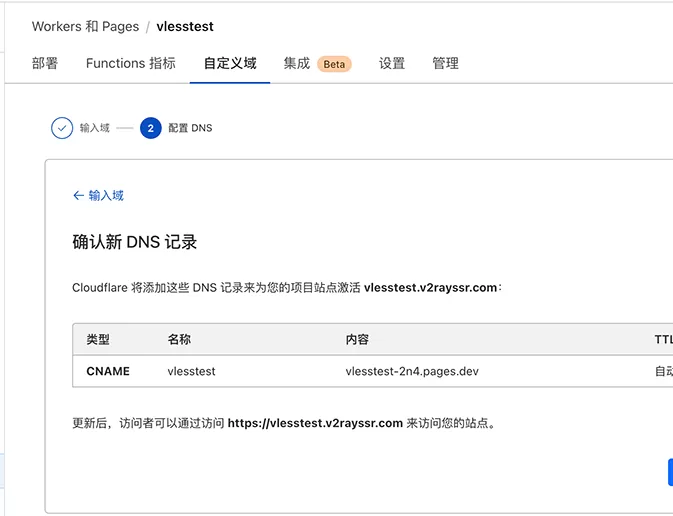This screenshot has width=673, height=516.
Task: Click the vlesstest-2n4.pages.dev content cell
Action: (412, 371)
